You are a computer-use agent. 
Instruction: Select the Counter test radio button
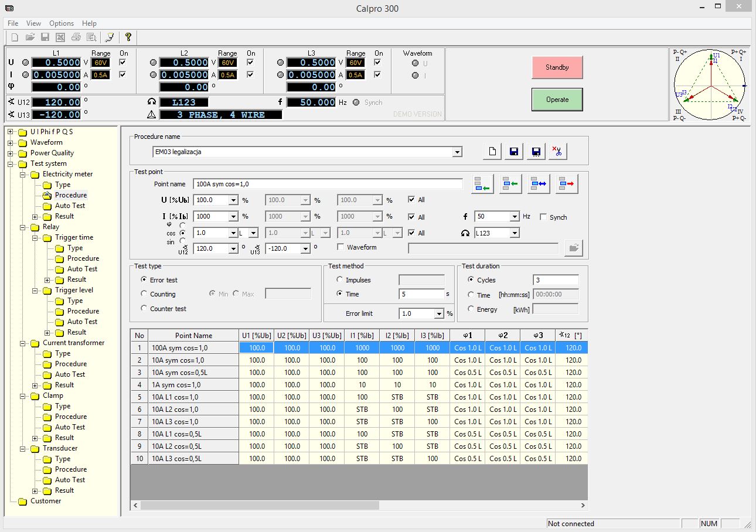[144, 308]
